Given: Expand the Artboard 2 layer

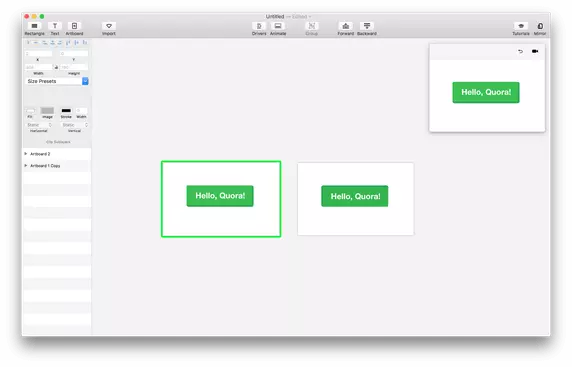Looking at the screenshot, I should (26, 154).
